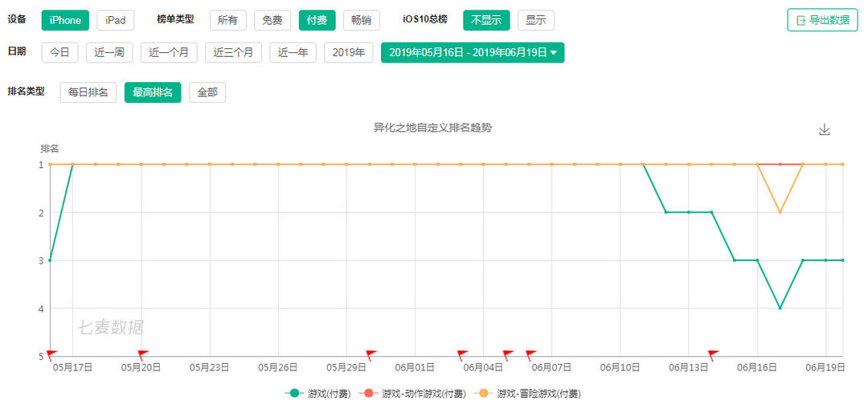Toggle 游戏(付费) legend series
The image size is (868, 413).
317,394
